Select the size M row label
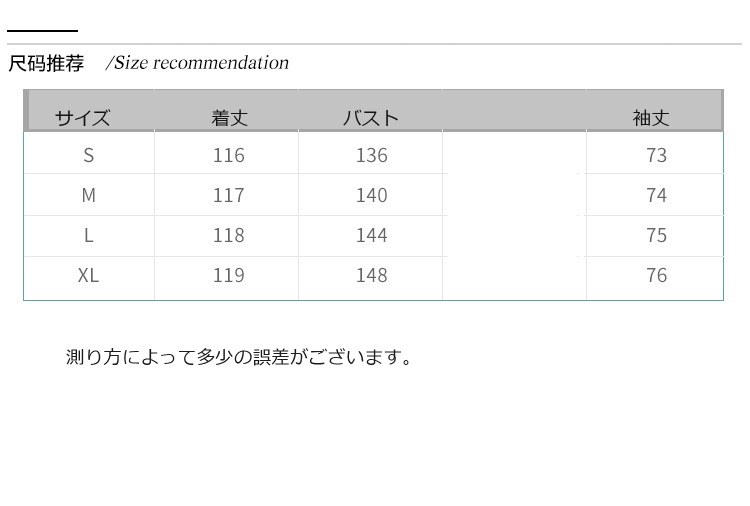Viewport: 750px width, 506px height. point(89,195)
